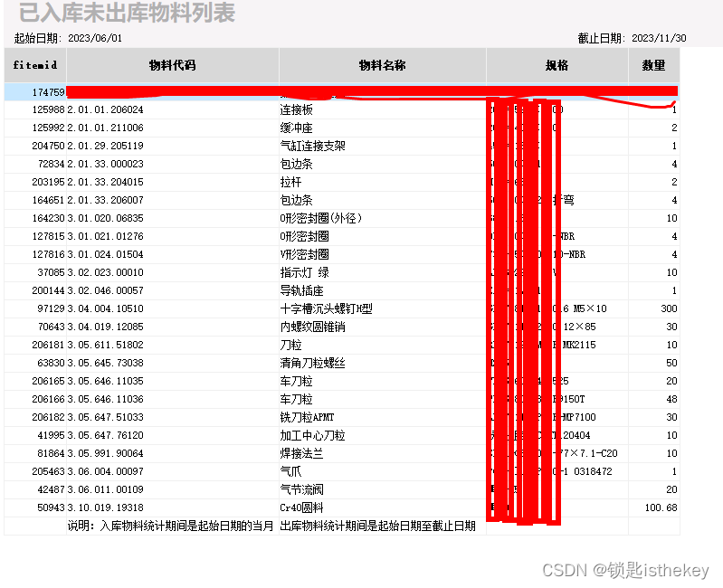Click material name V形密封圈
Viewport: 723px width, 588px height.
click(x=304, y=254)
